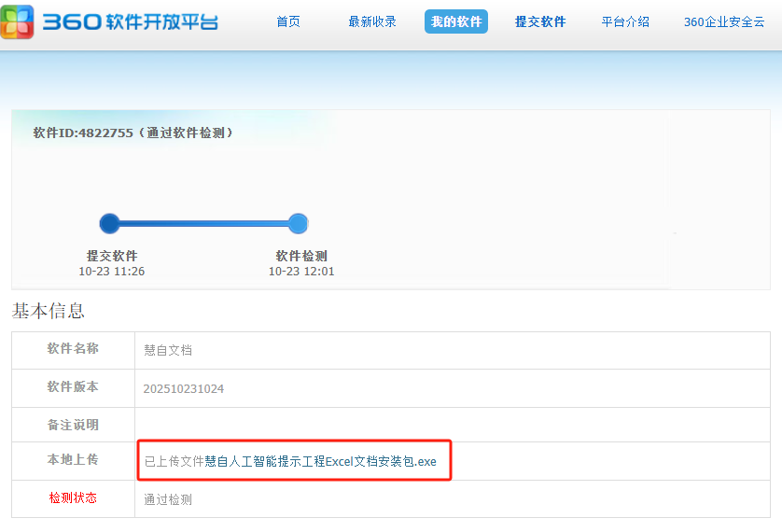Viewport: 782px width, 532px height.
Task: Click the light blue 软件检测 step circle
Action: coord(298,223)
